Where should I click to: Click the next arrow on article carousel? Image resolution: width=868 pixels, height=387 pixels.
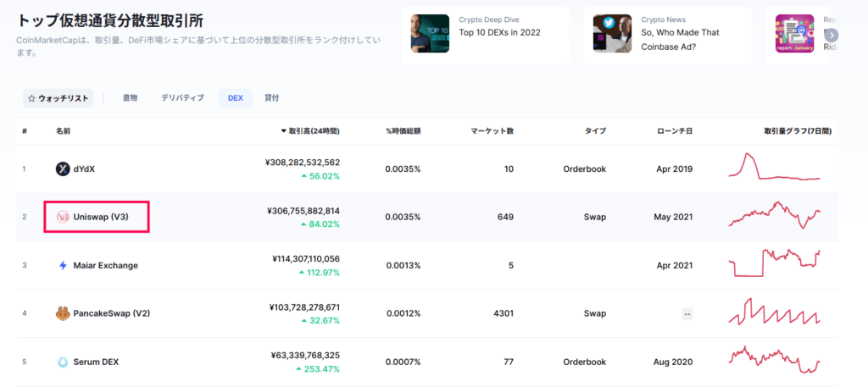tap(831, 36)
